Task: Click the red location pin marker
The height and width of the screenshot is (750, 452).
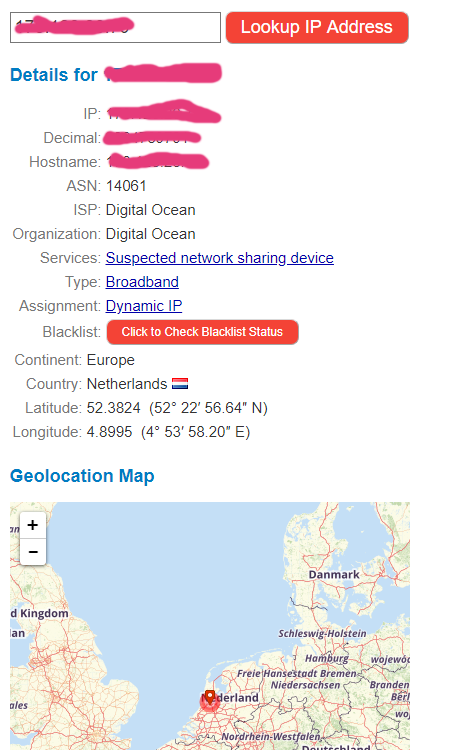Action: (x=209, y=698)
